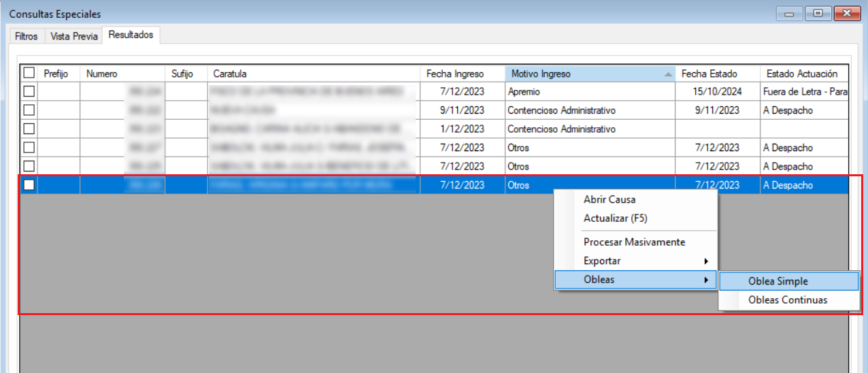This screenshot has height=373, width=868.
Task: Sort by Fecha Ingreso column header
Action: [454, 74]
